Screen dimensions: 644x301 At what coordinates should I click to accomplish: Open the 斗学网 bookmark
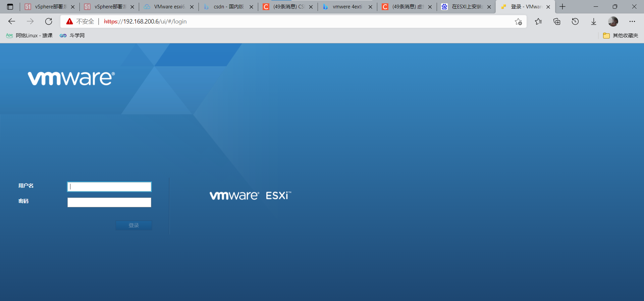pos(72,36)
